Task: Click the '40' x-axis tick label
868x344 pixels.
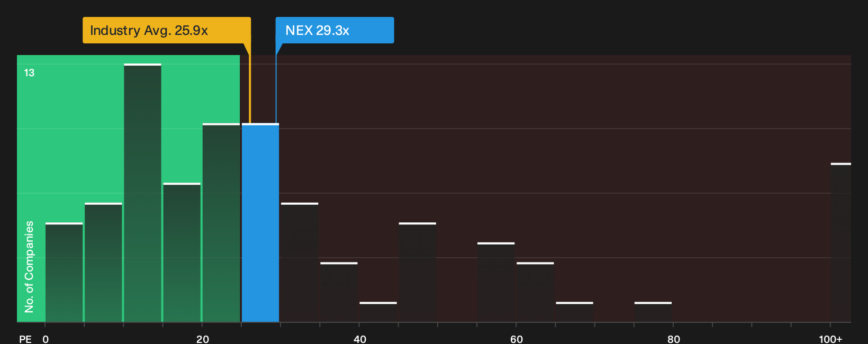Action: point(360,339)
